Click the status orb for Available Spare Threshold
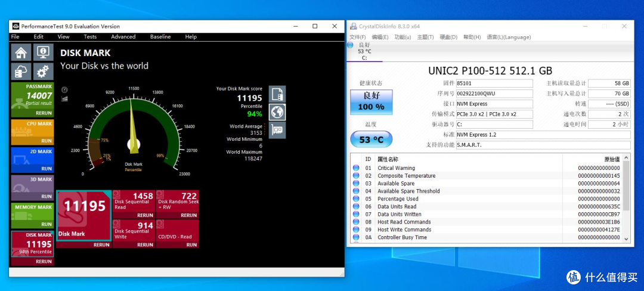 pyautogui.click(x=355, y=191)
